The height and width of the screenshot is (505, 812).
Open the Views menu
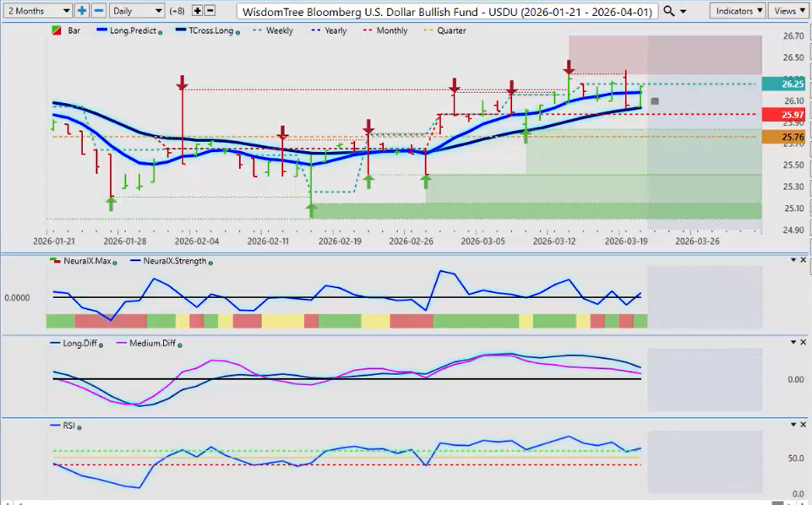(x=788, y=11)
